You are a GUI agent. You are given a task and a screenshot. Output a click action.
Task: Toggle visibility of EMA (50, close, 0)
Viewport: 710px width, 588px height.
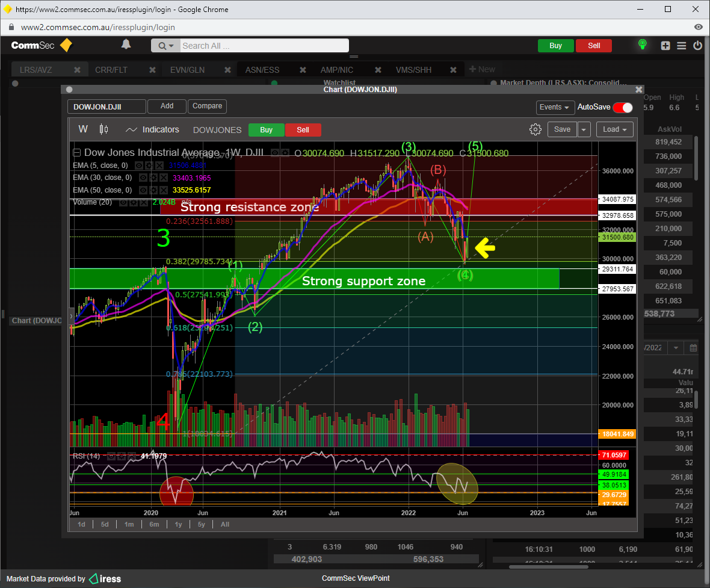[144, 190]
